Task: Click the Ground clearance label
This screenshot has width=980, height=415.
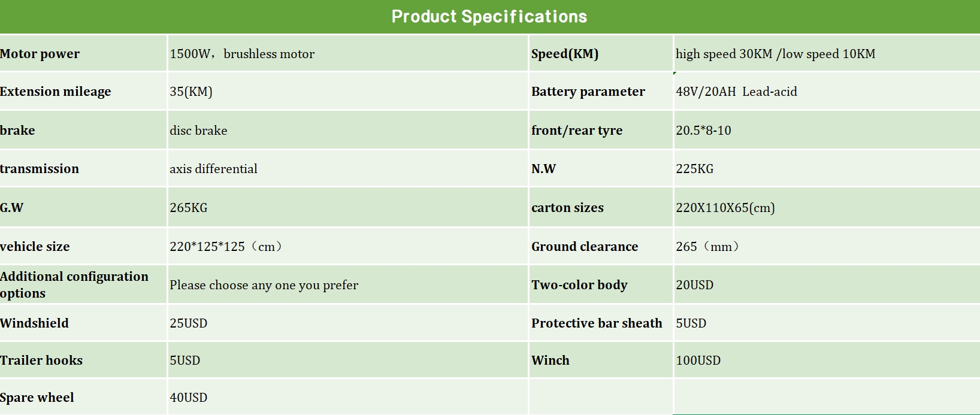Action: point(585,247)
